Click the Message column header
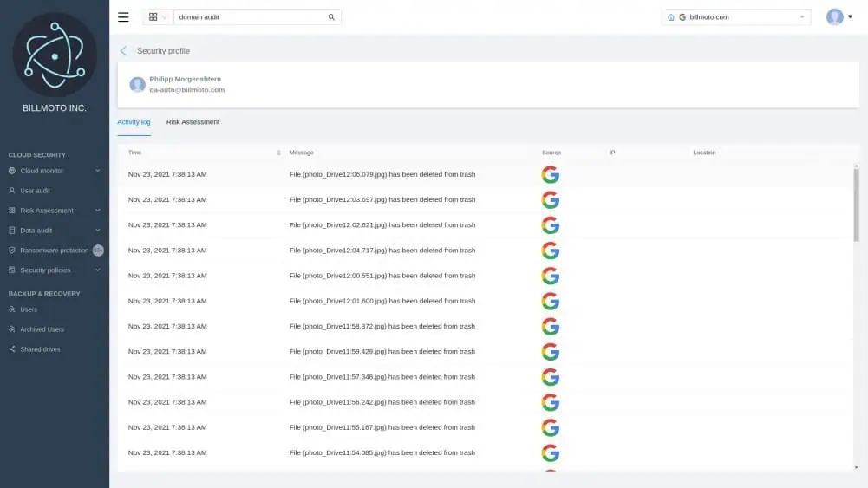The width and height of the screenshot is (868, 488). tap(301, 153)
